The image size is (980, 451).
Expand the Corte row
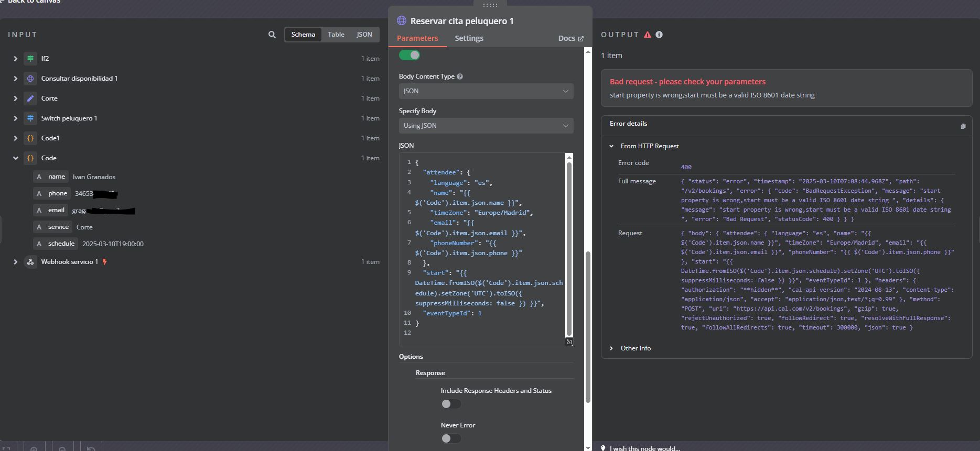(x=15, y=98)
